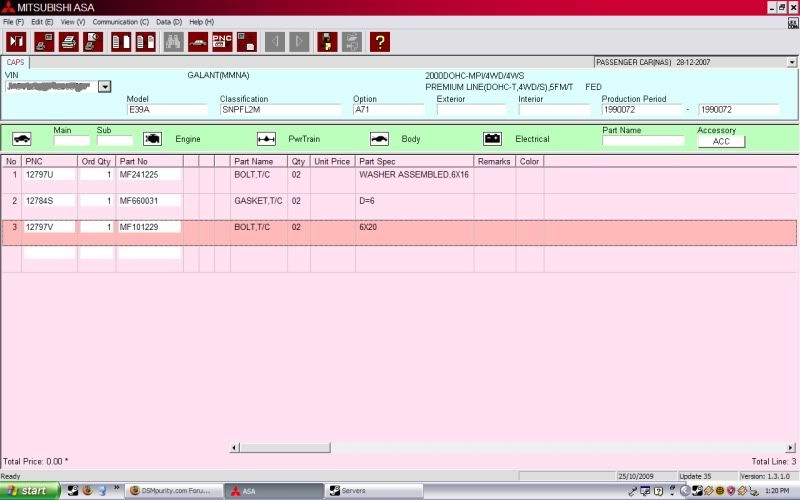Viewport: 800px width, 500px height.
Task: Expand the PASSENGER CAR(NAS) catalog dropdown
Action: (791, 62)
